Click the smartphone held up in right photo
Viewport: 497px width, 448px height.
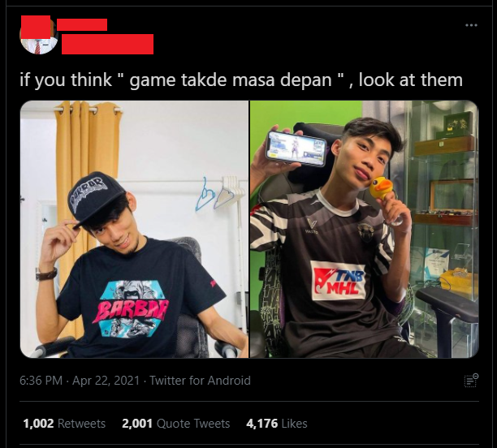[296, 149]
